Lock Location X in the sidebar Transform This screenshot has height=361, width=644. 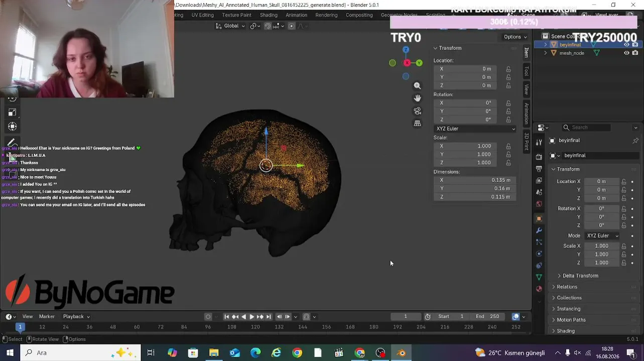508,69
